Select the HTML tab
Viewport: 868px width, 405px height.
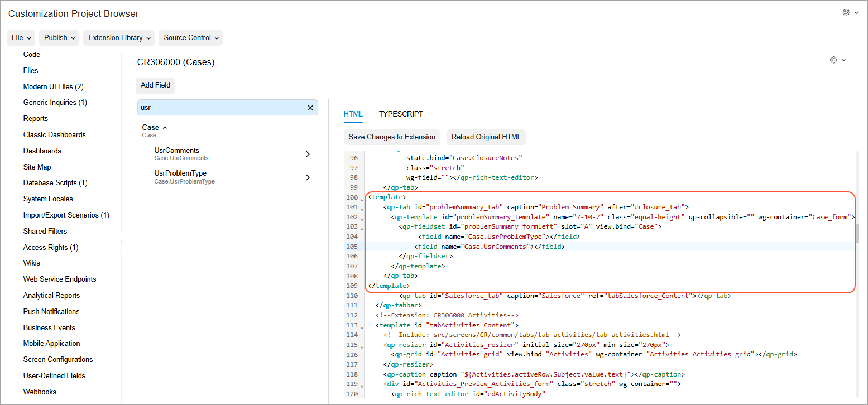353,114
